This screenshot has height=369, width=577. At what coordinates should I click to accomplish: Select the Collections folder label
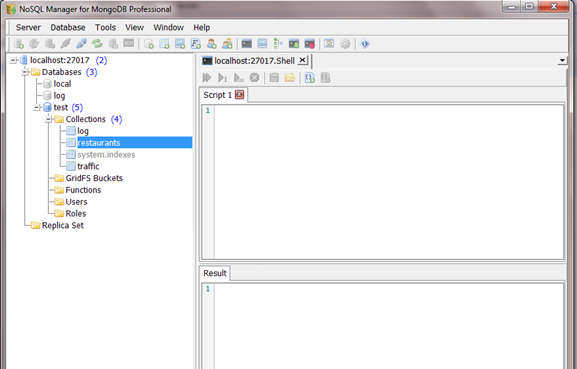coord(85,119)
